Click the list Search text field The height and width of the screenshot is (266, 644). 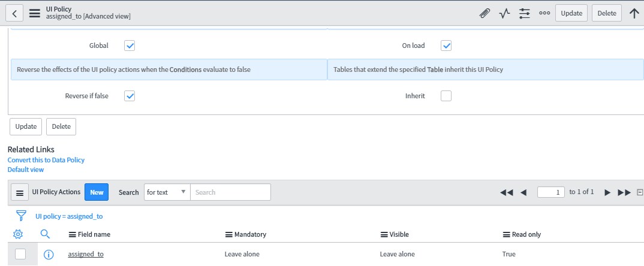coord(230,192)
